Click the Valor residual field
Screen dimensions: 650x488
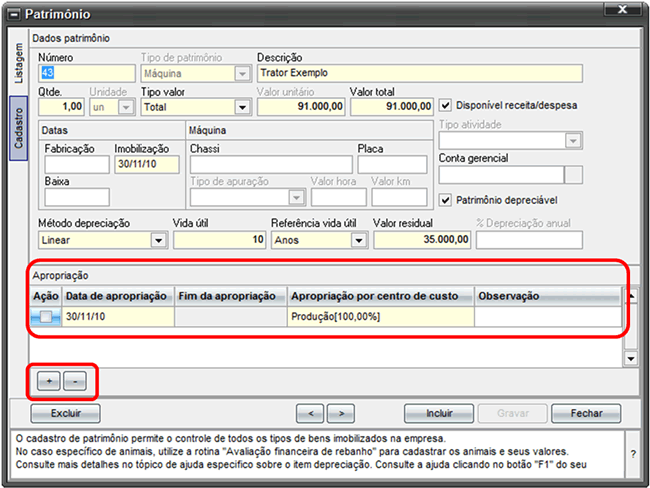point(422,240)
